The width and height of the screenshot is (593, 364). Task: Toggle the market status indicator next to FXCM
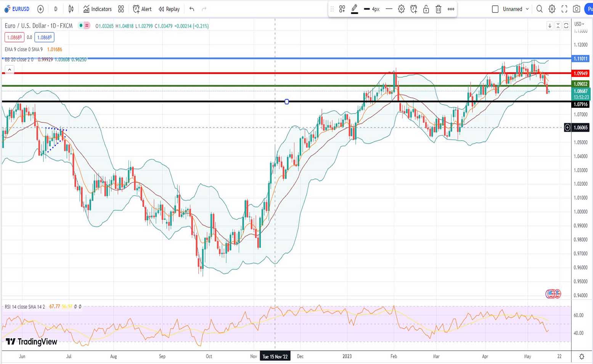(x=81, y=26)
